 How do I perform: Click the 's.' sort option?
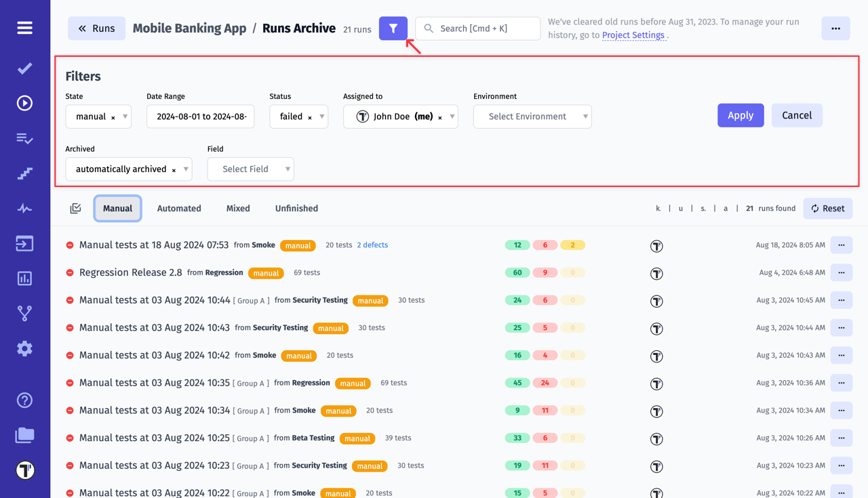tap(703, 209)
